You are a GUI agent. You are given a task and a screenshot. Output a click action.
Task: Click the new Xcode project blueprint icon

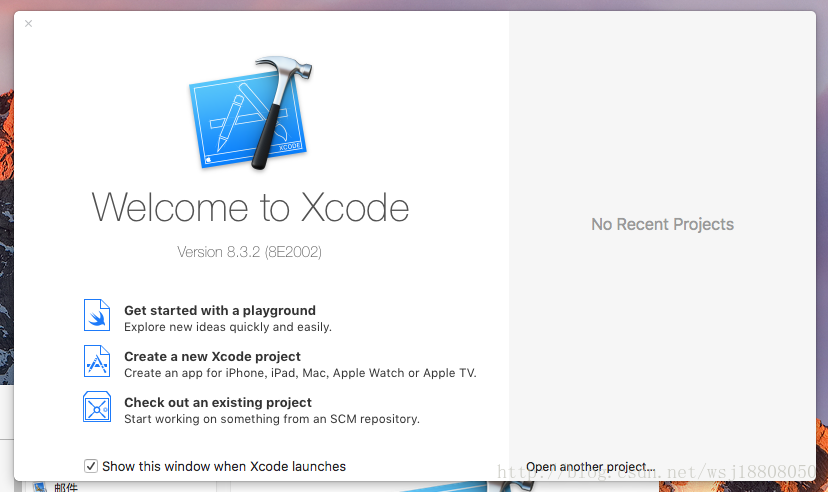(97, 361)
